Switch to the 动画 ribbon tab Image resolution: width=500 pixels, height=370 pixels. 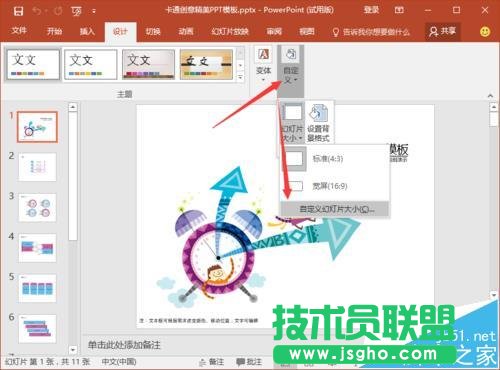click(x=186, y=32)
